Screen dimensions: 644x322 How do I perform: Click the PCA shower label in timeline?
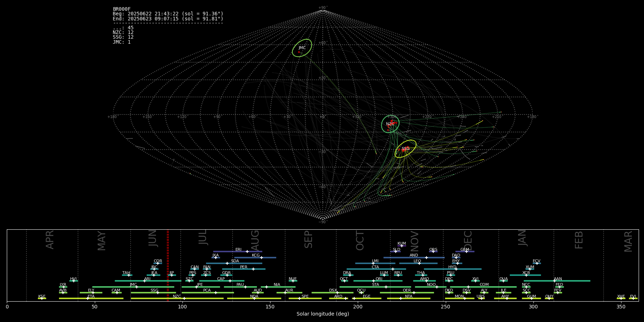[207, 291]
